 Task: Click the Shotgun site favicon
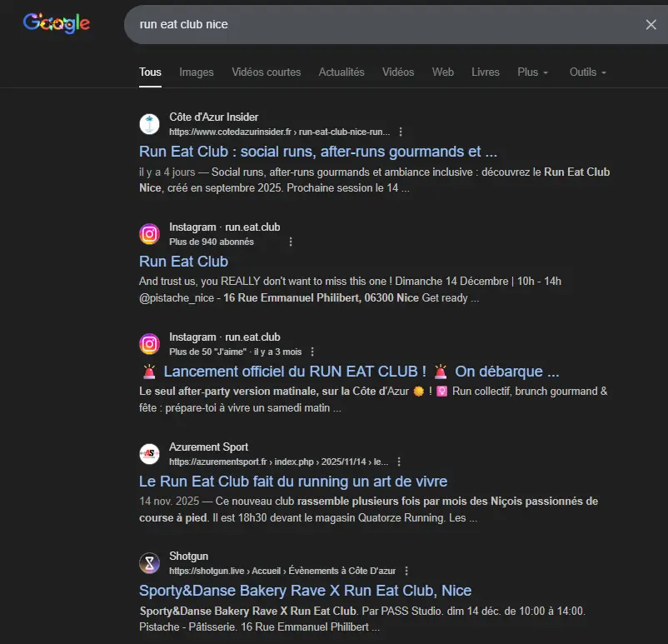pos(149,563)
